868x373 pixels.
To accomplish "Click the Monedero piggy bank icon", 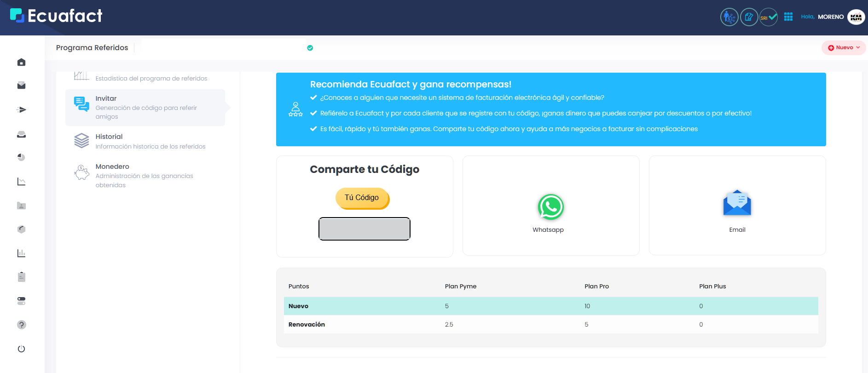I will coord(81,172).
